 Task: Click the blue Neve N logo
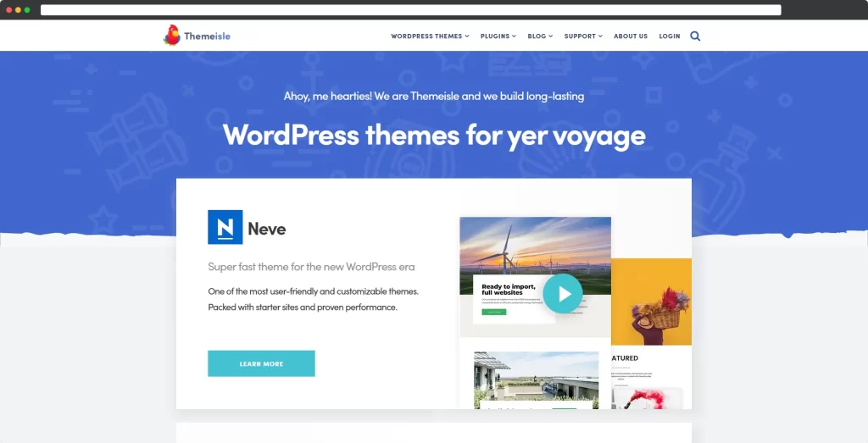[x=225, y=227]
